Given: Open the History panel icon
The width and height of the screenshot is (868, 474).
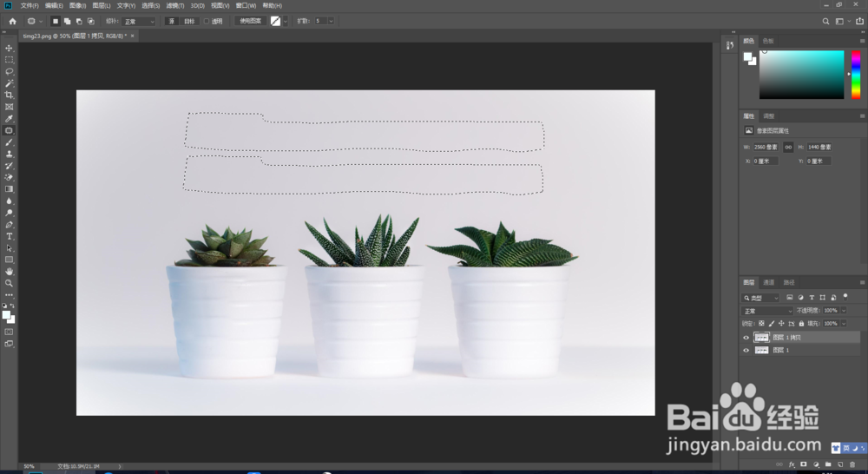Looking at the screenshot, I should click(x=730, y=45).
